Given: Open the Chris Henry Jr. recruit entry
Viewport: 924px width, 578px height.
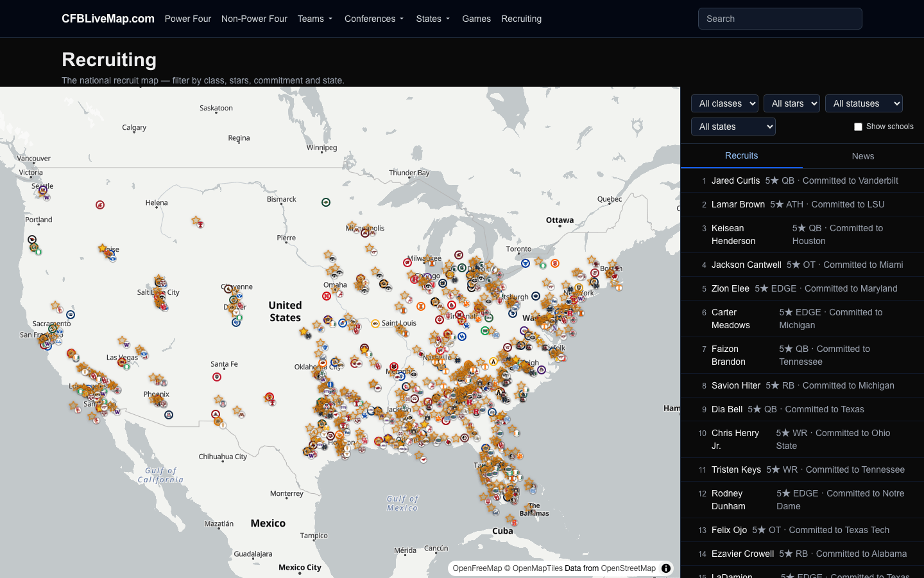Looking at the screenshot, I should click(802, 439).
